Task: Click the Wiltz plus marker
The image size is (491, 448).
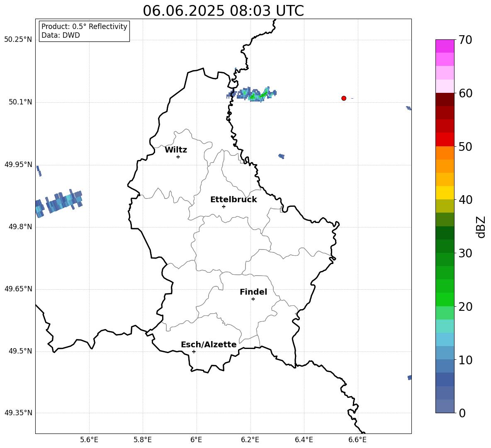Action: point(178,157)
